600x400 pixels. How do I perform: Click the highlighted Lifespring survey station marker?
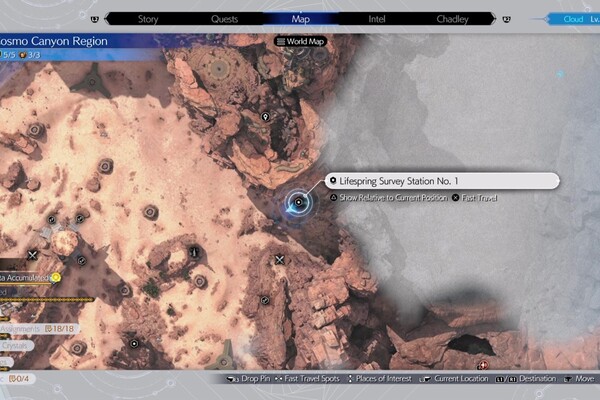298,202
